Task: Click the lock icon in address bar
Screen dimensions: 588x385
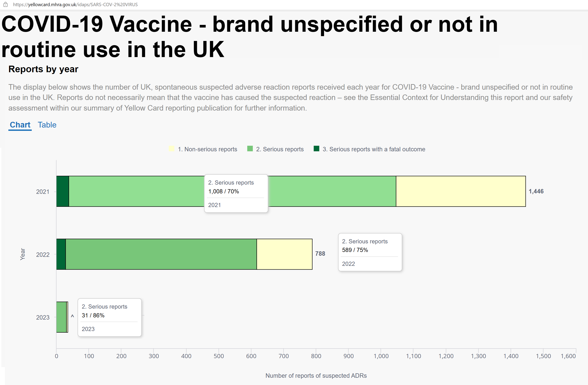Action: [6, 4]
